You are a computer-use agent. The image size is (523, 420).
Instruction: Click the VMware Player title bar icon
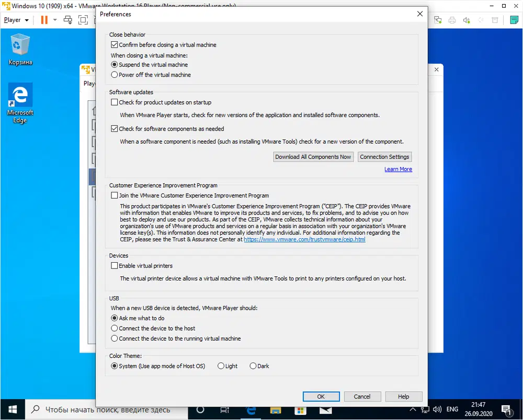coord(6,6)
